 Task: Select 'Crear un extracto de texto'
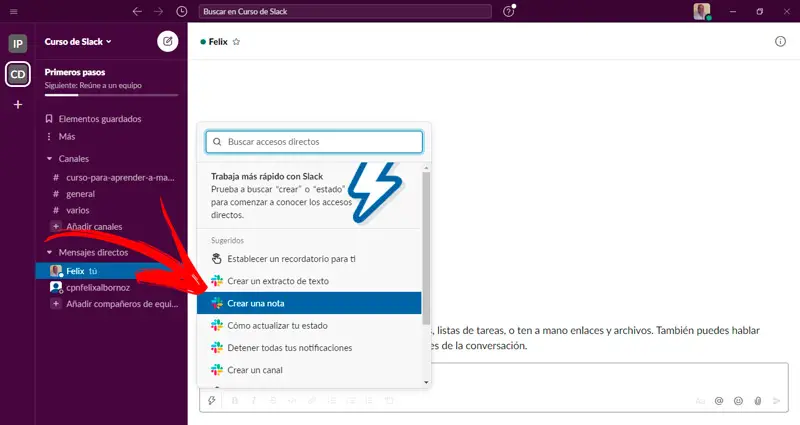tap(309, 281)
